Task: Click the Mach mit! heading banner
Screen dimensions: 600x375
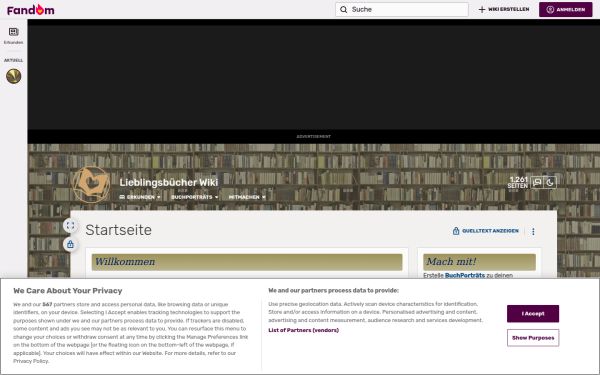Action: [479, 262]
